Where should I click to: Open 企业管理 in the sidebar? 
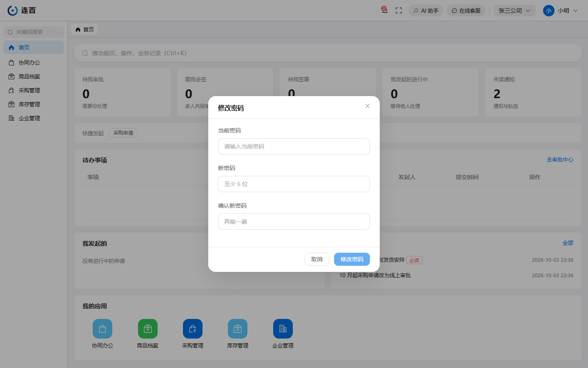(x=33, y=118)
